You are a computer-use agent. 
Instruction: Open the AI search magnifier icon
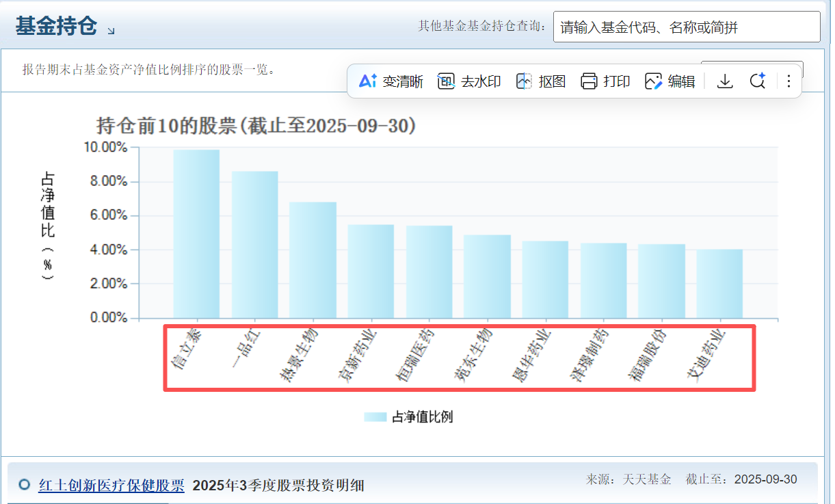click(x=757, y=81)
